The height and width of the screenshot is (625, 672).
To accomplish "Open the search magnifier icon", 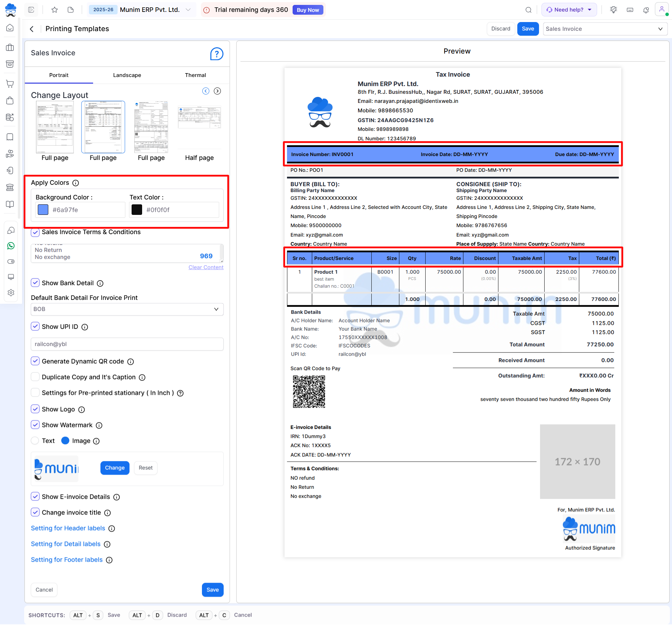I will pos(528,10).
